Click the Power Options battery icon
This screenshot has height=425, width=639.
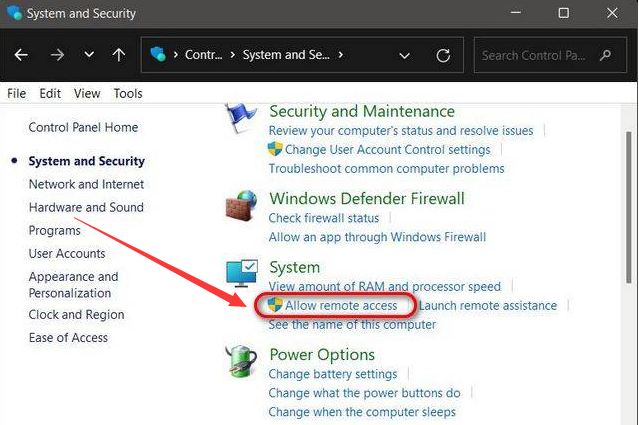(241, 360)
